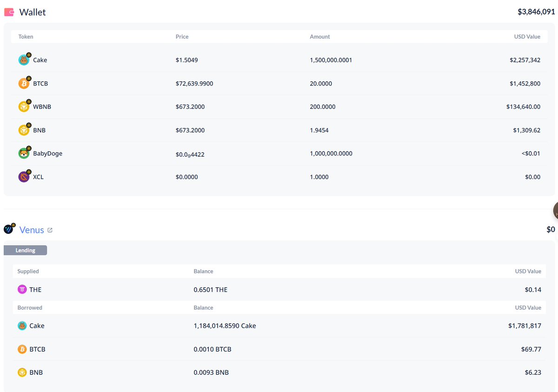This screenshot has width=558, height=392.
Task: Click the floating button at right edge
Action: pos(555,211)
